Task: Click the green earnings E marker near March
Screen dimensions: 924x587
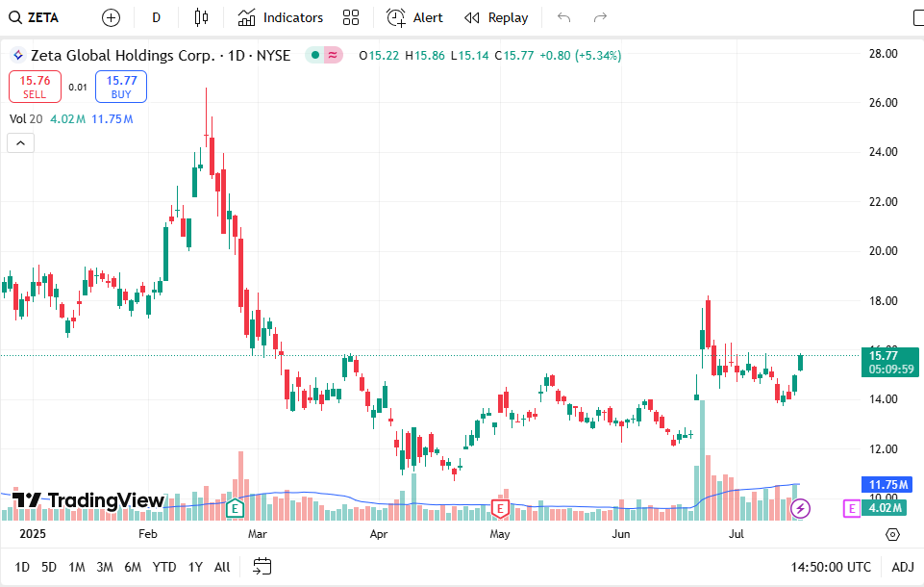Action: (x=235, y=508)
